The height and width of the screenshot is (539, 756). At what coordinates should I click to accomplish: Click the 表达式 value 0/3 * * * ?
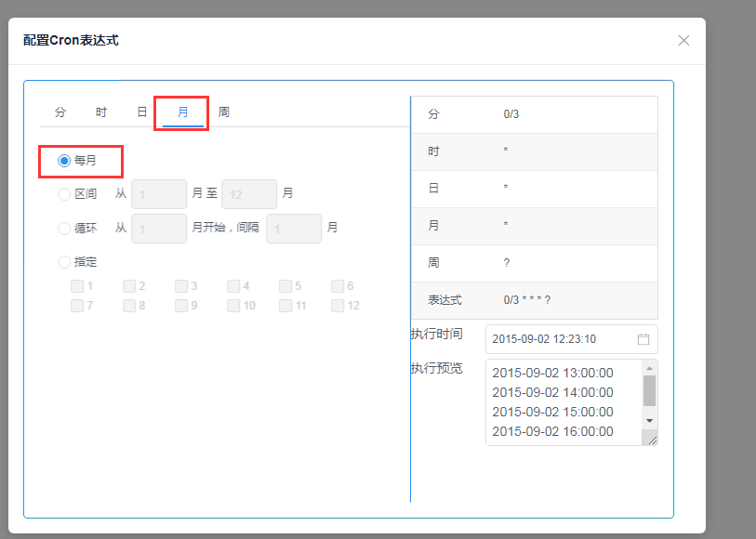527,300
